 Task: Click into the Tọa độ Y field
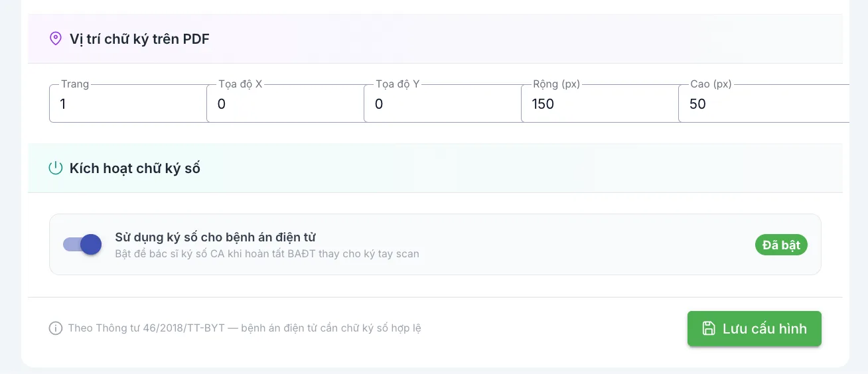pos(443,103)
